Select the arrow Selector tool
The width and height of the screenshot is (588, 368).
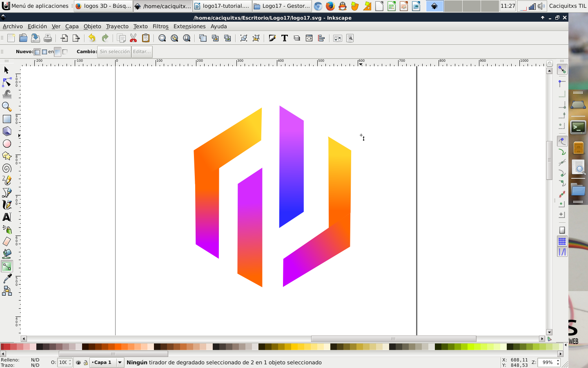click(7, 70)
